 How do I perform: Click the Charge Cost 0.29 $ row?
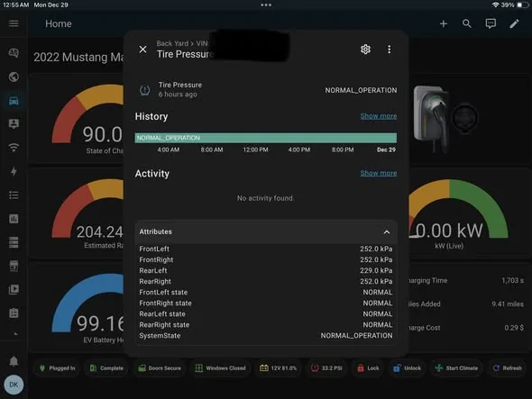tap(466, 328)
